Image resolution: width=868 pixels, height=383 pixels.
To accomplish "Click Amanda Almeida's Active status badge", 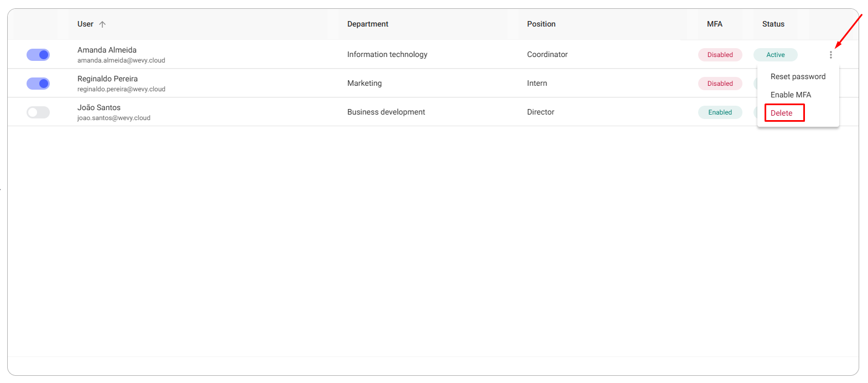I will pyautogui.click(x=776, y=55).
